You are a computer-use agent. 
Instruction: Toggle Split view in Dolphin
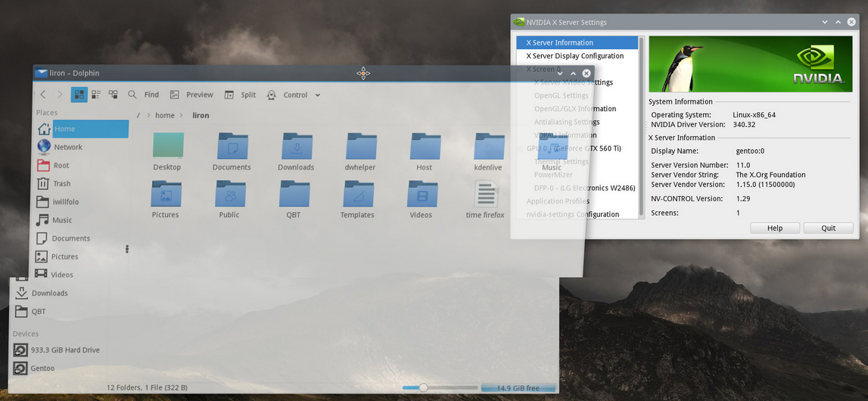(x=240, y=95)
